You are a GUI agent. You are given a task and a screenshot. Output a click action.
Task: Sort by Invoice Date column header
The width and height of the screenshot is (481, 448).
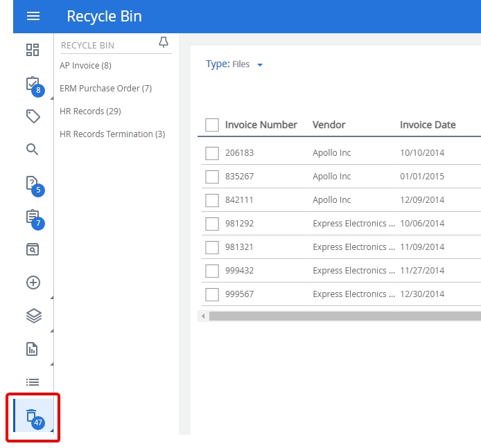[428, 125]
